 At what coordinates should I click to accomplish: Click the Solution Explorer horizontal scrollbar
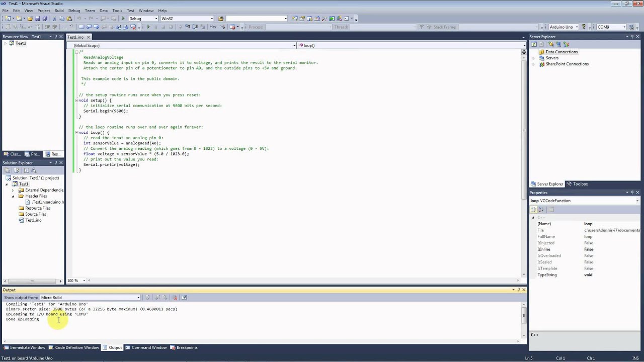[32, 281]
